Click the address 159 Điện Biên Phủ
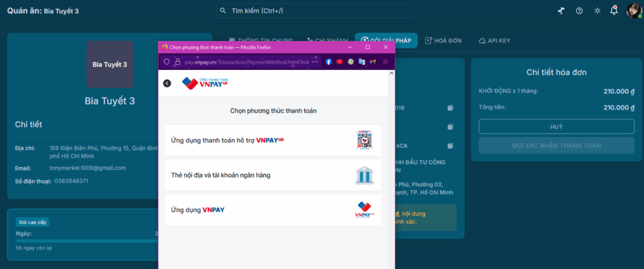Image resolution: width=644 pixels, height=269 pixels. click(104, 152)
